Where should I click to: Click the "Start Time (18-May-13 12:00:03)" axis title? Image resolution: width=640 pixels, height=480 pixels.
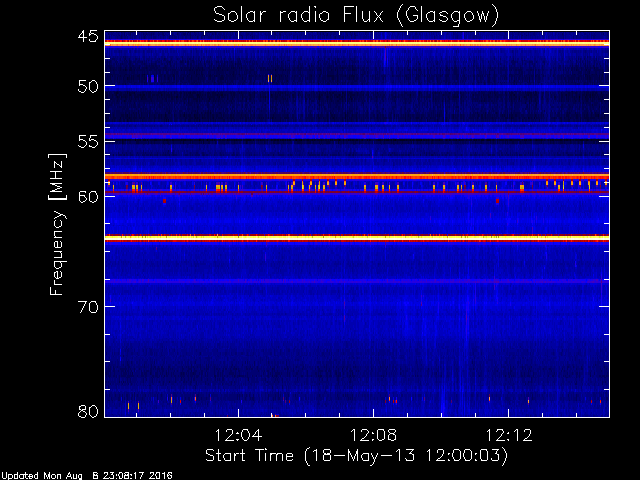click(356, 456)
